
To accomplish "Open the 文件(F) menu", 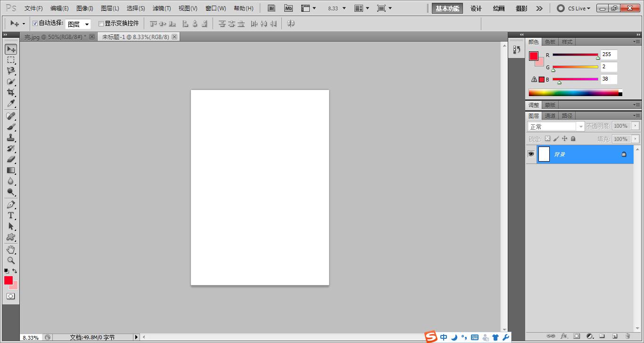I will [33, 8].
